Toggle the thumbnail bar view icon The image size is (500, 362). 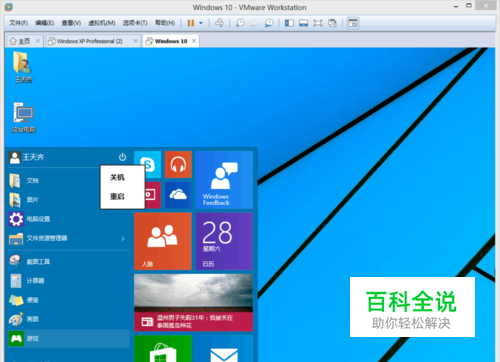point(303,23)
